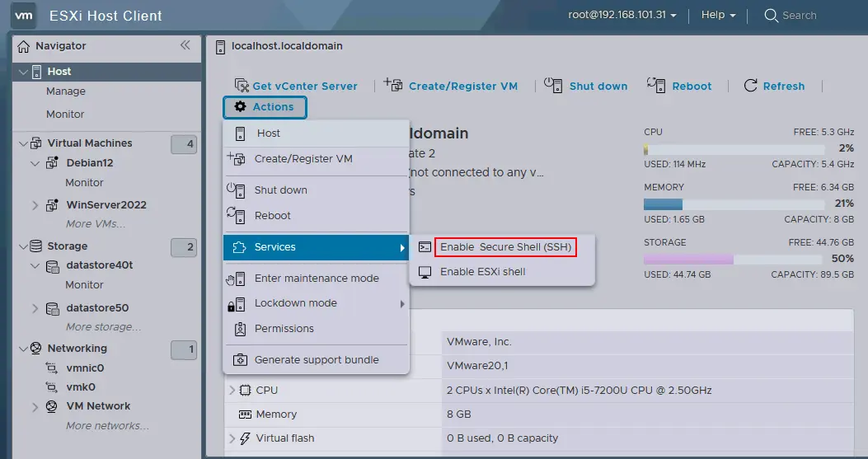Click the CPU usage progress bar
This screenshot has width=868, height=459.
[734, 149]
